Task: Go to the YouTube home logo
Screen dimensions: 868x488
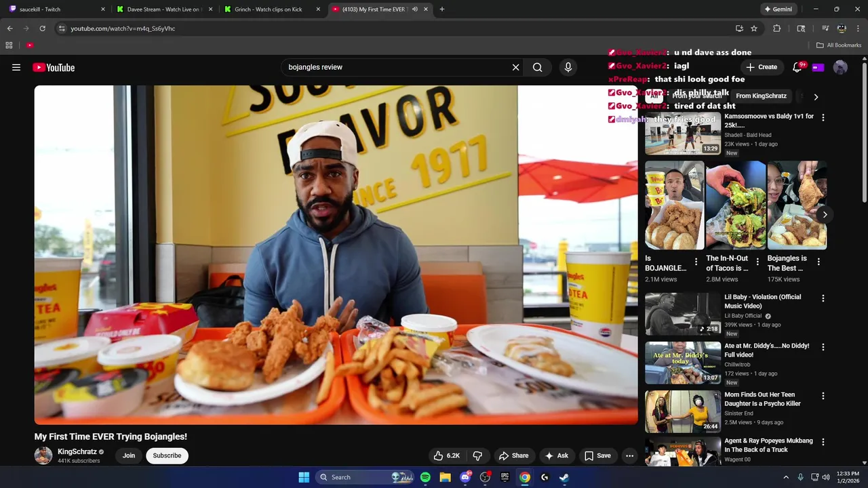Action: [54, 67]
